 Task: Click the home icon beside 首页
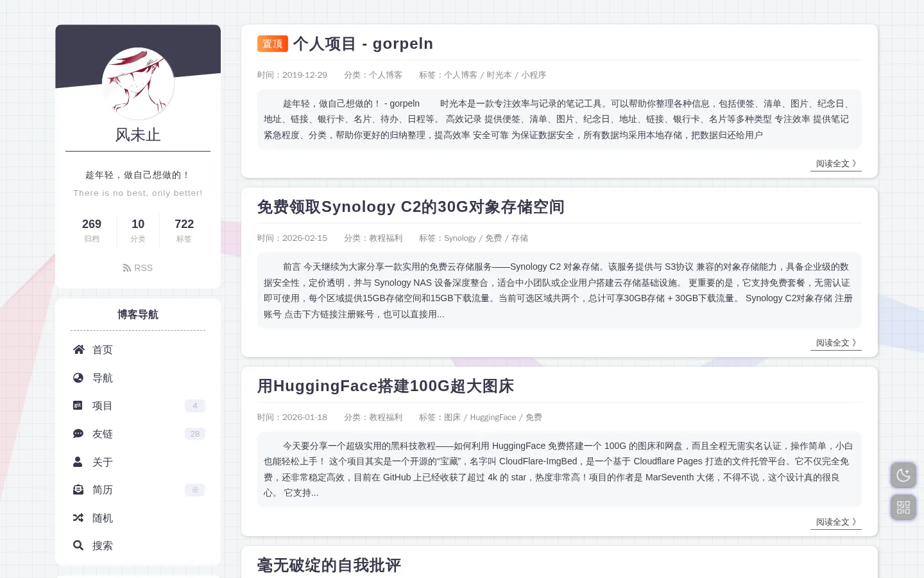tap(78, 349)
